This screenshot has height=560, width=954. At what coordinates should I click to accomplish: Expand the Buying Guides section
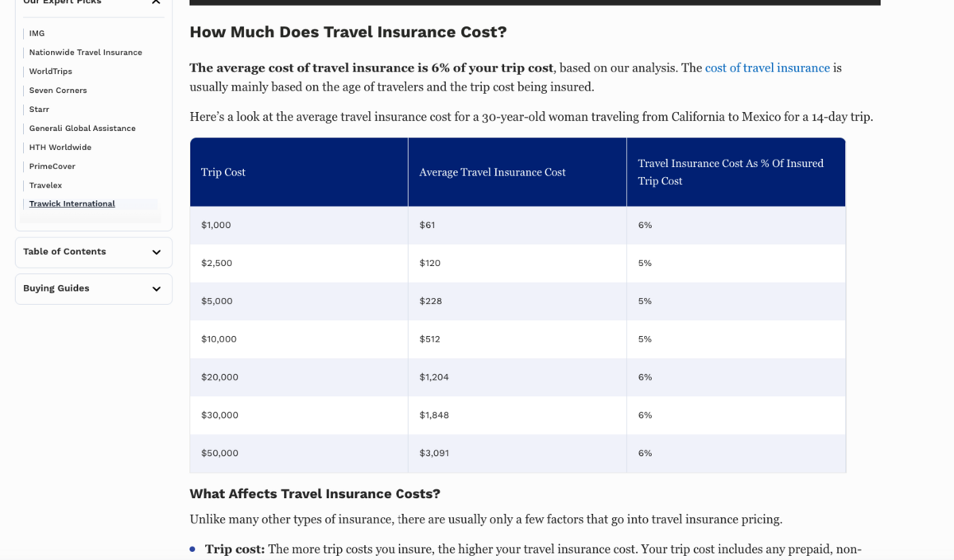[x=93, y=288]
